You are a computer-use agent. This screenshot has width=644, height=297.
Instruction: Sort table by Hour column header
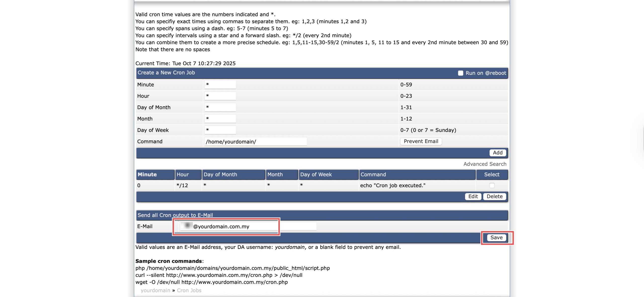click(183, 174)
